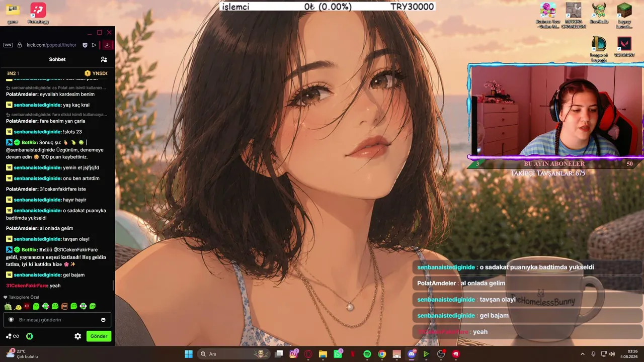Select the green alien slug emote
This screenshot has width=644, height=362.
click(x=8, y=307)
